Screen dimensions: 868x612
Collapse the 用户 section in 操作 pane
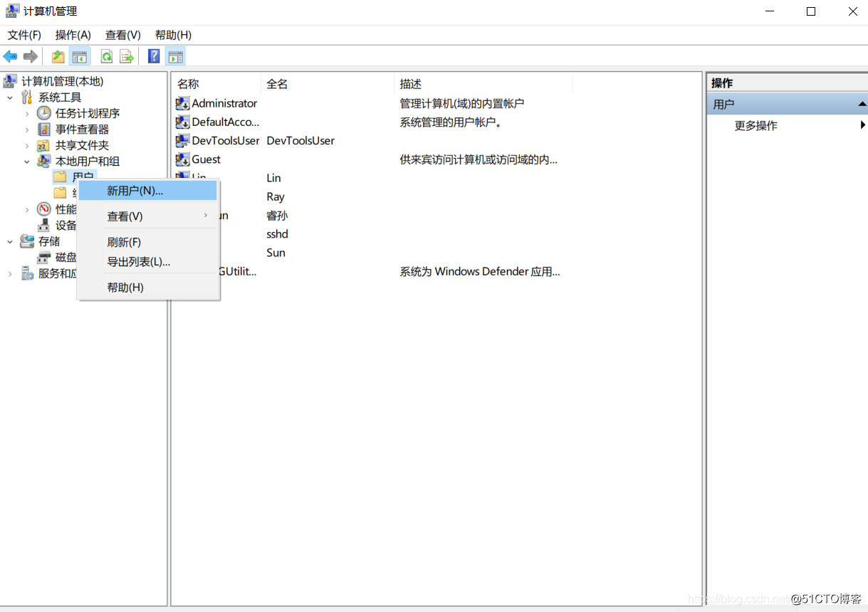pyautogui.click(x=862, y=105)
